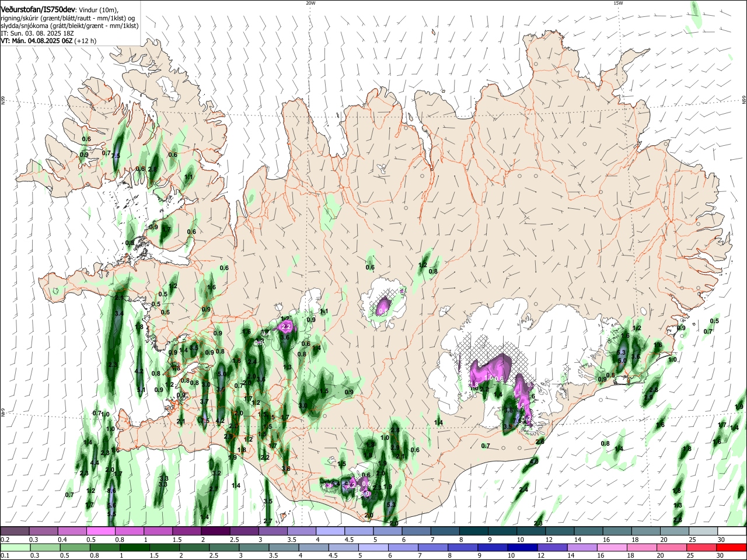This screenshot has width=747, height=560.
Task: Select the bright pink 0.5–0.8 upper legend swatch
Action: click(x=100, y=531)
